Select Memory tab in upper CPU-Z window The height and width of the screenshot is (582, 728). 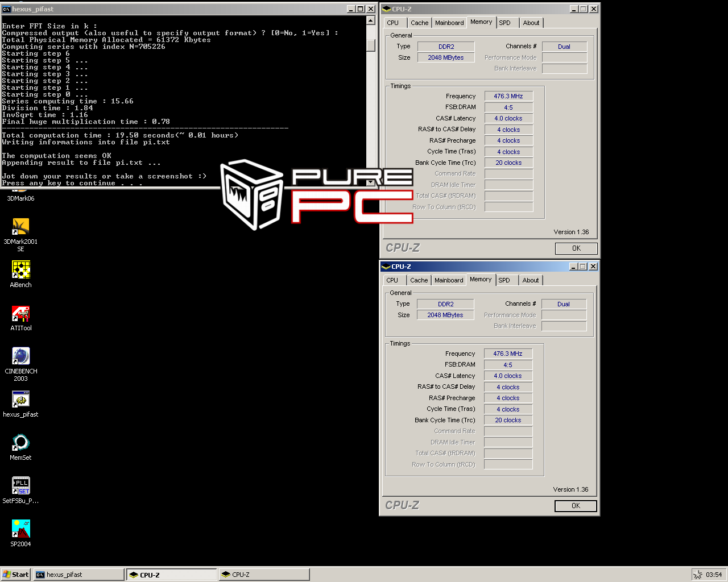481,22
